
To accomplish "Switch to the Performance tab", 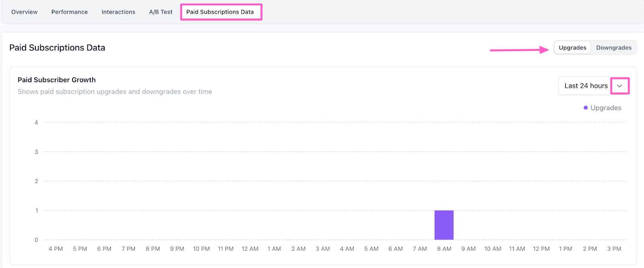I will tap(70, 12).
